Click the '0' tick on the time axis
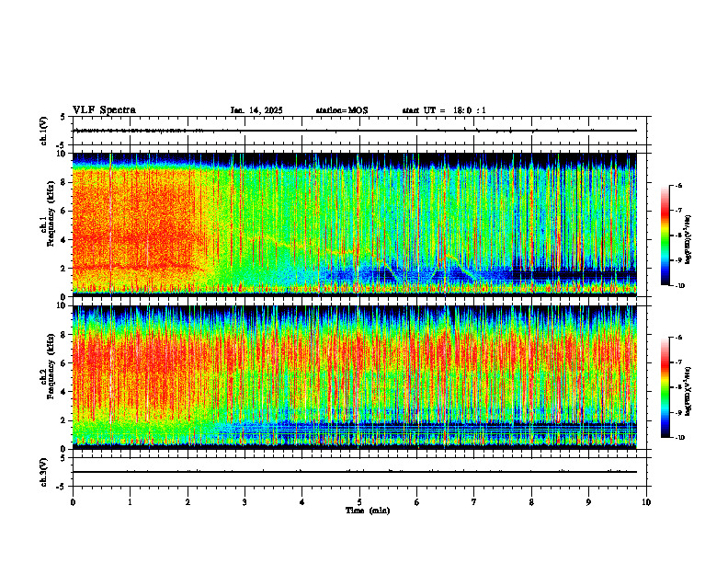 pos(73,502)
